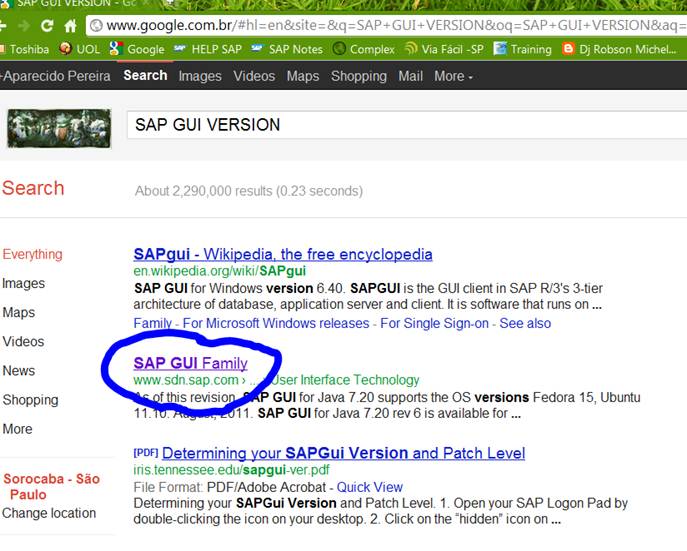
Task: Open the UOL bookmark icon
Action: pos(65,48)
